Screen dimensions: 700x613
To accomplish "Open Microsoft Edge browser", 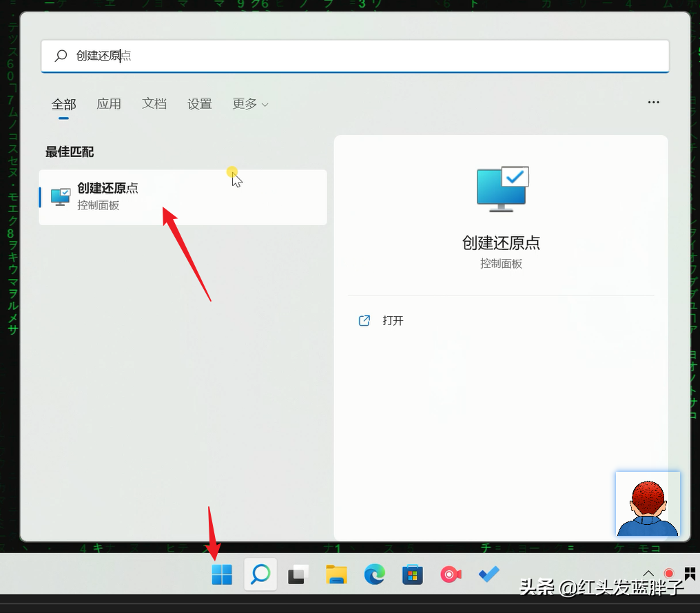I will (x=374, y=574).
